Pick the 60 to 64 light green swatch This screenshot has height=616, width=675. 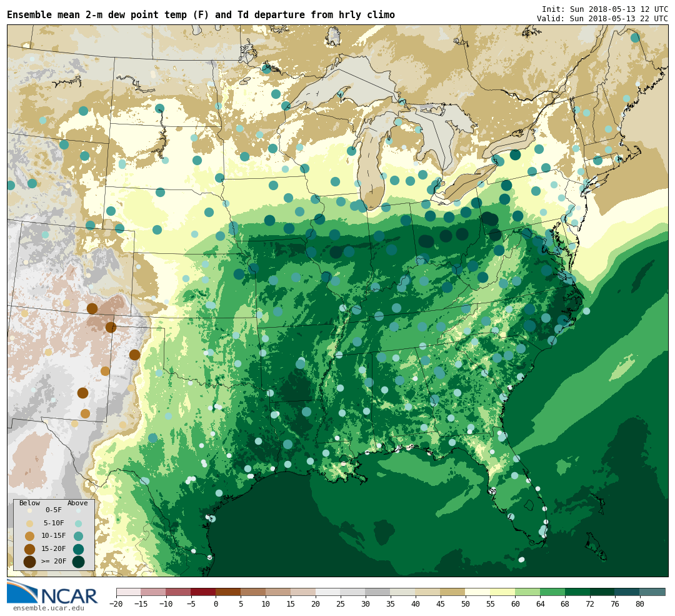pos(528,592)
